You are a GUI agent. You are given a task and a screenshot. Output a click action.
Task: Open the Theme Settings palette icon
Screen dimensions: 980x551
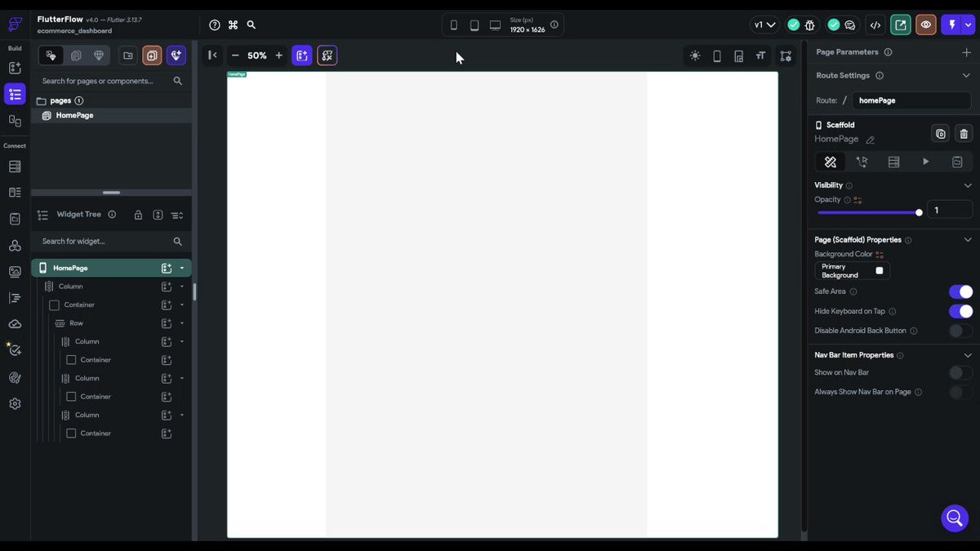(15, 377)
